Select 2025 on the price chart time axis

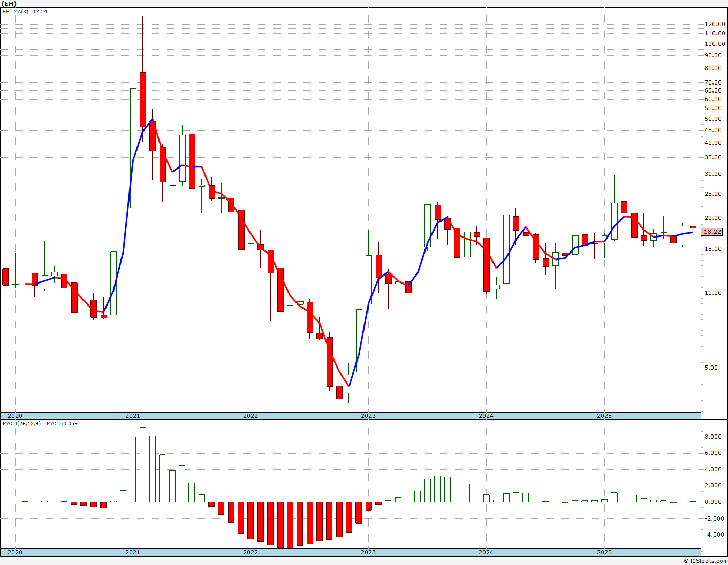pyautogui.click(x=604, y=416)
